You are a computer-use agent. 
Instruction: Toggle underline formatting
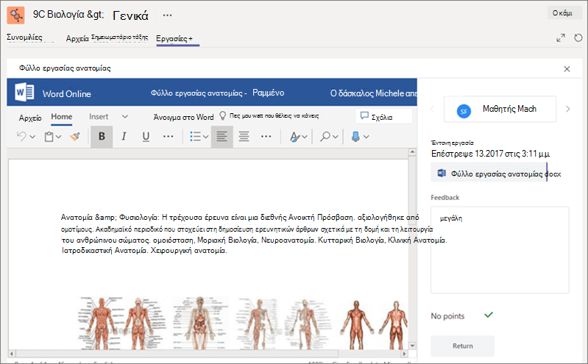tap(146, 137)
